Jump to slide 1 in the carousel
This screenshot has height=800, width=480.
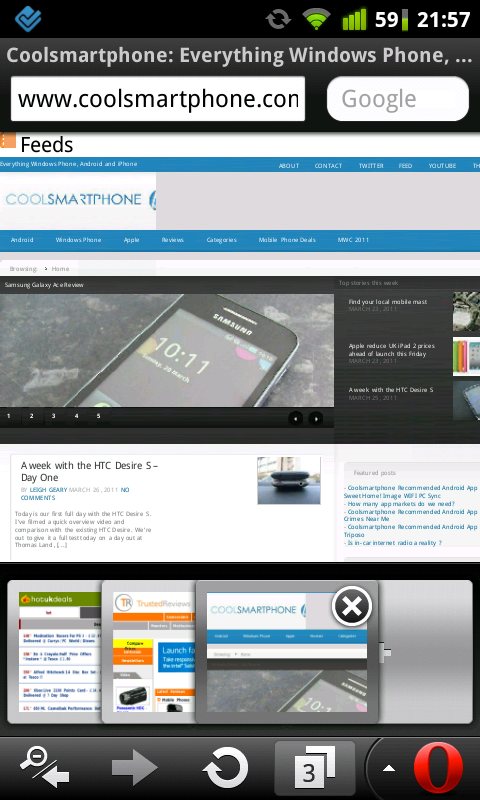tap(9, 416)
